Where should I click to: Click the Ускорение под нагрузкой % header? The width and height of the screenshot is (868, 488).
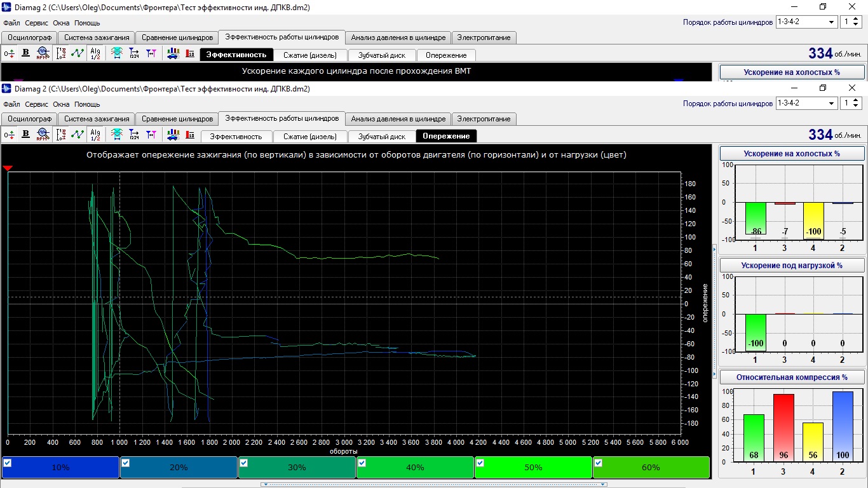point(792,265)
